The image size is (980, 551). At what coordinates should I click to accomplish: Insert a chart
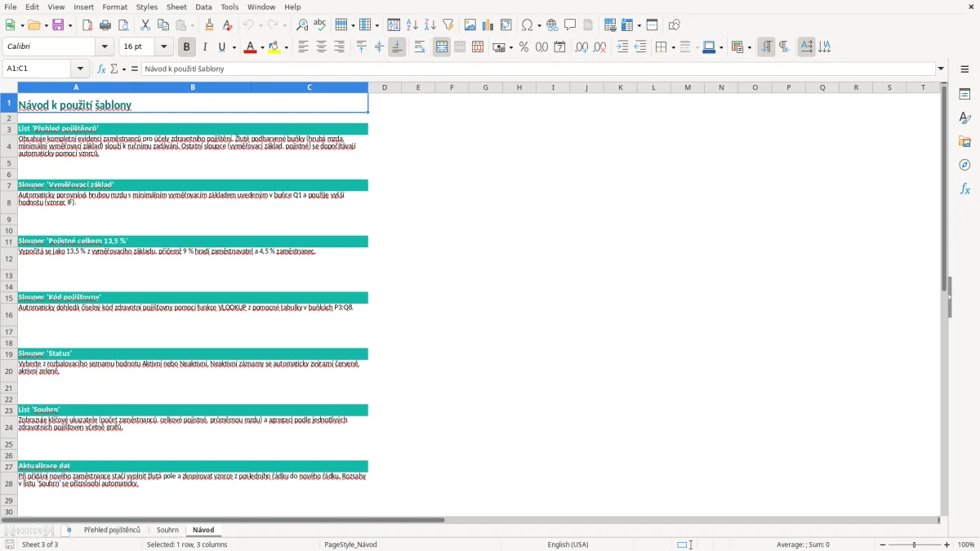click(x=488, y=25)
